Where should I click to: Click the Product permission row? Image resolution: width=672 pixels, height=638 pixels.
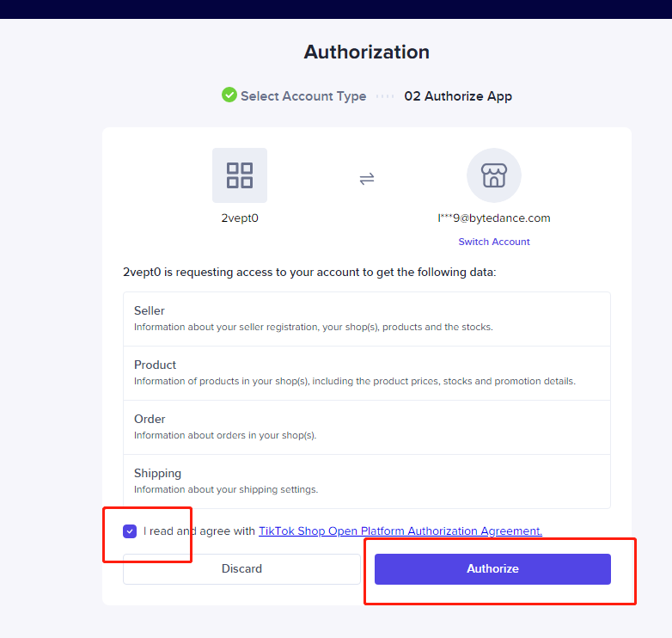pos(367,373)
